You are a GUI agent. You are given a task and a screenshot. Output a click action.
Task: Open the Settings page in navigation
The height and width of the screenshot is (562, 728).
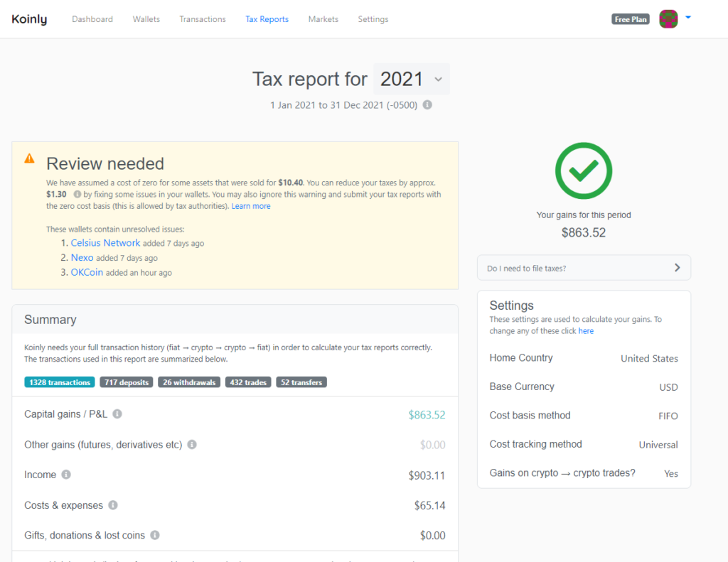[373, 19]
